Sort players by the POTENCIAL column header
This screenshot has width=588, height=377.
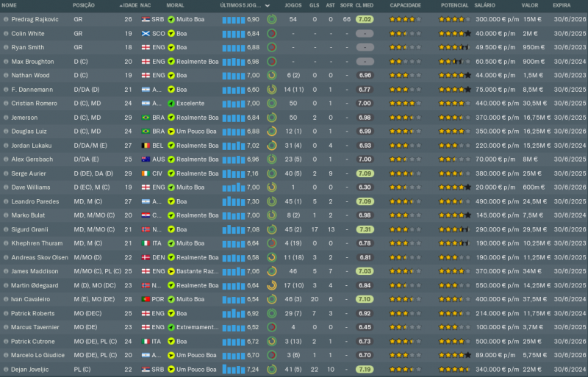tap(455, 5)
